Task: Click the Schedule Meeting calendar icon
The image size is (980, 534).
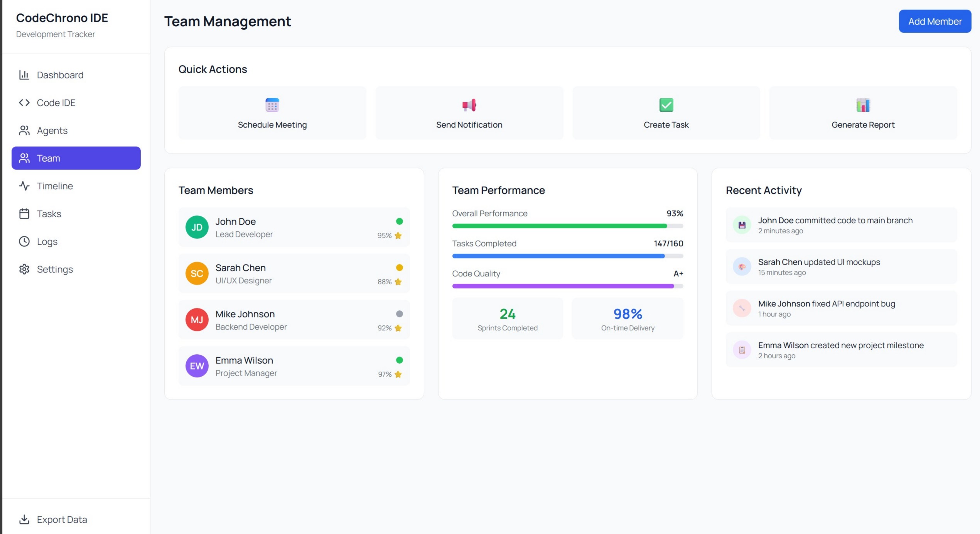Action: pyautogui.click(x=272, y=105)
